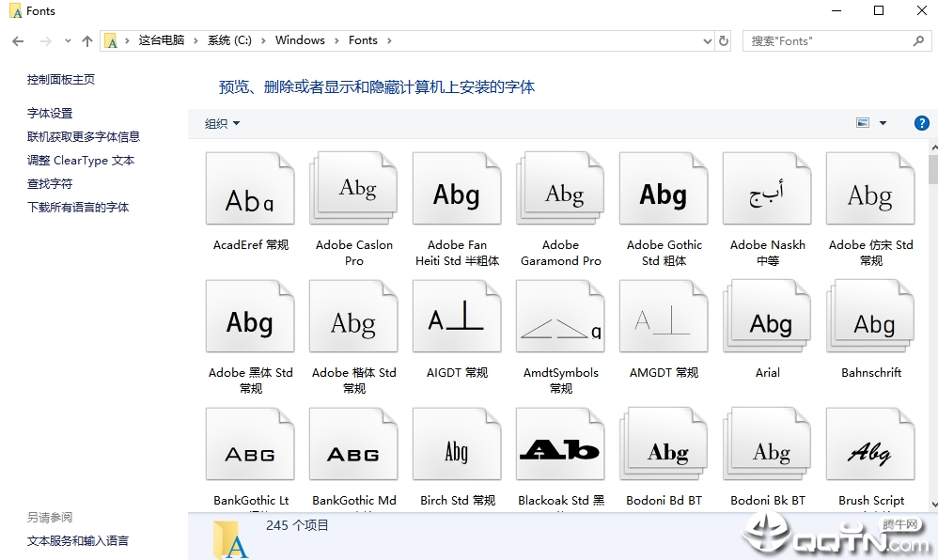
Task: Select the Brush Script font icon
Action: 870,446
